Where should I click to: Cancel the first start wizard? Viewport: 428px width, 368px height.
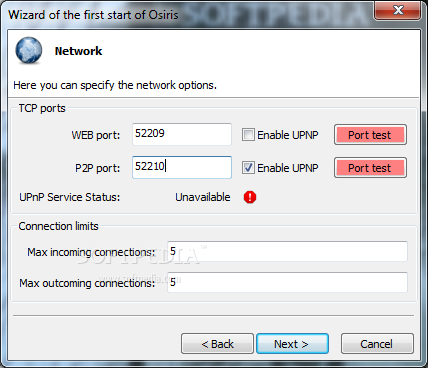(x=377, y=344)
